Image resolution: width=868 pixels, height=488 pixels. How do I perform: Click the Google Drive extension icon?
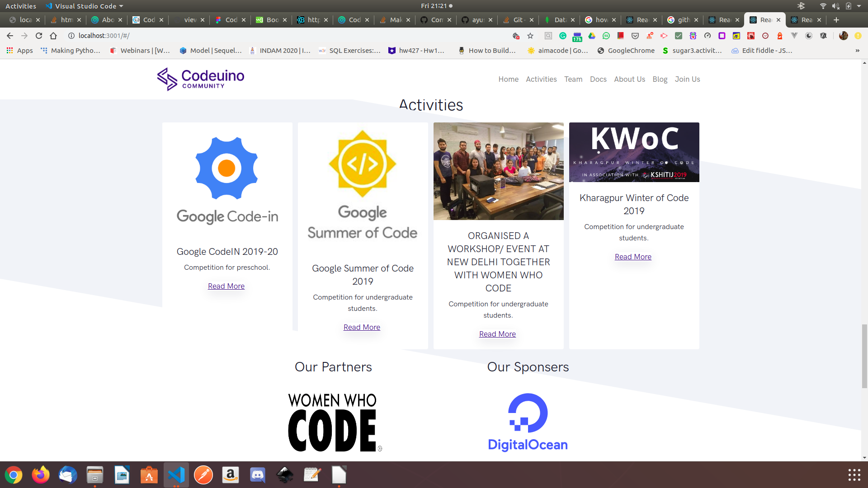[592, 36]
